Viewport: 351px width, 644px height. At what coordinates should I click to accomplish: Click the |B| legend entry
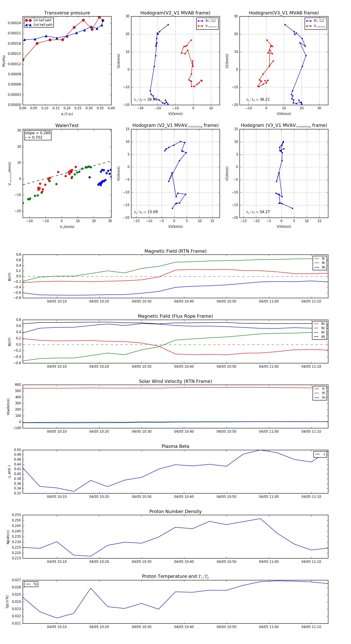pos(320,337)
